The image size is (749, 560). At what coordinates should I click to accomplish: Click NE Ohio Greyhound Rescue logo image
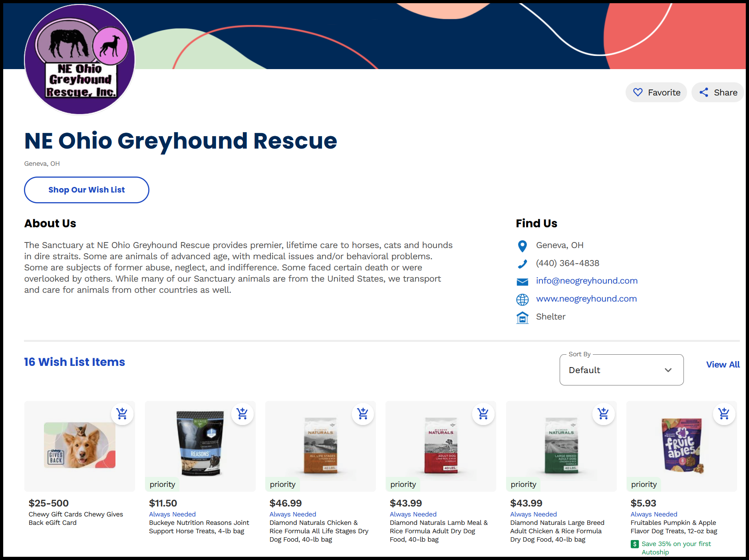[x=80, y=60]
